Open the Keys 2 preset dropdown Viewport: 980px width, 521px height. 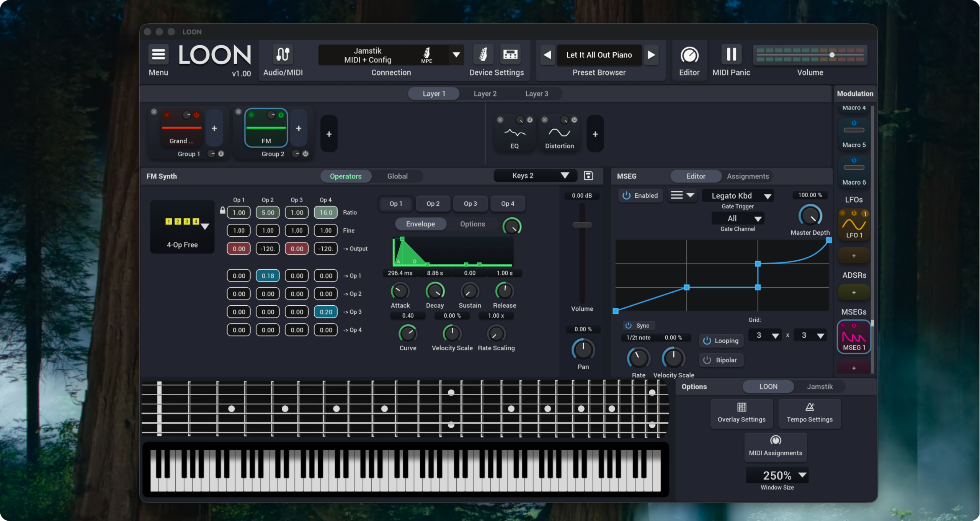coord(535,175)
